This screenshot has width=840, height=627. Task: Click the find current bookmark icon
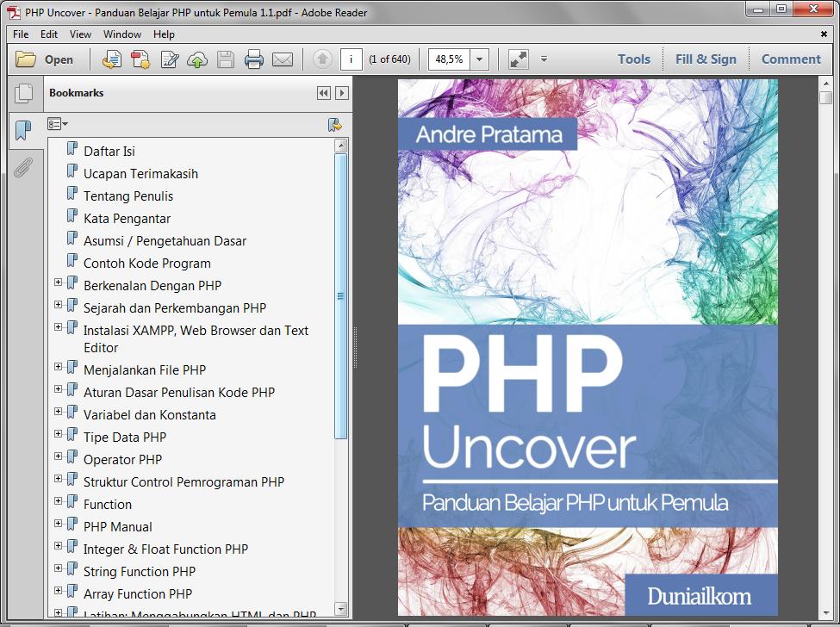[x=335, y=125]
